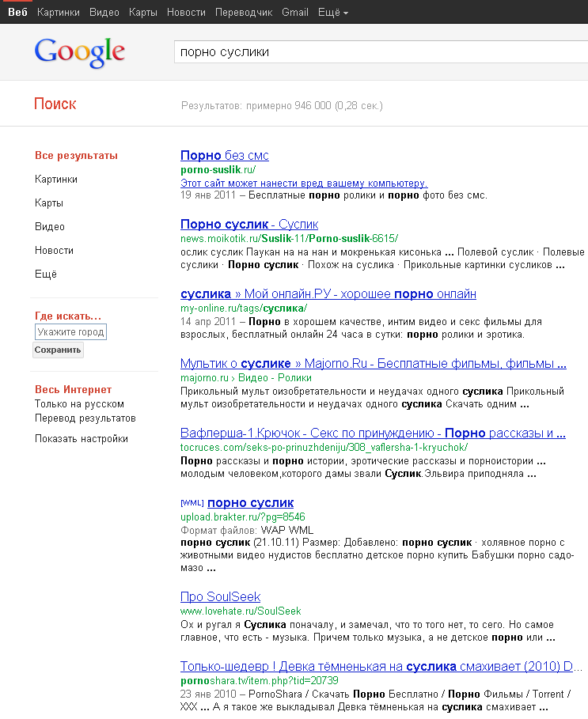Image resolution: width=588 pixels, height=719 pixels.
Task: Filter by Картинки in the left sidebar
Action: pos(56,180)
